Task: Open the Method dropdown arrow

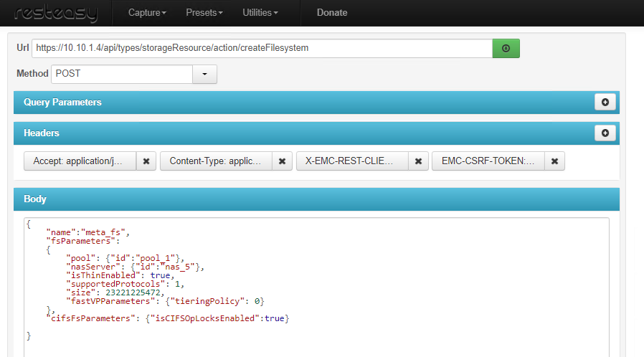Action: [204, 74]
